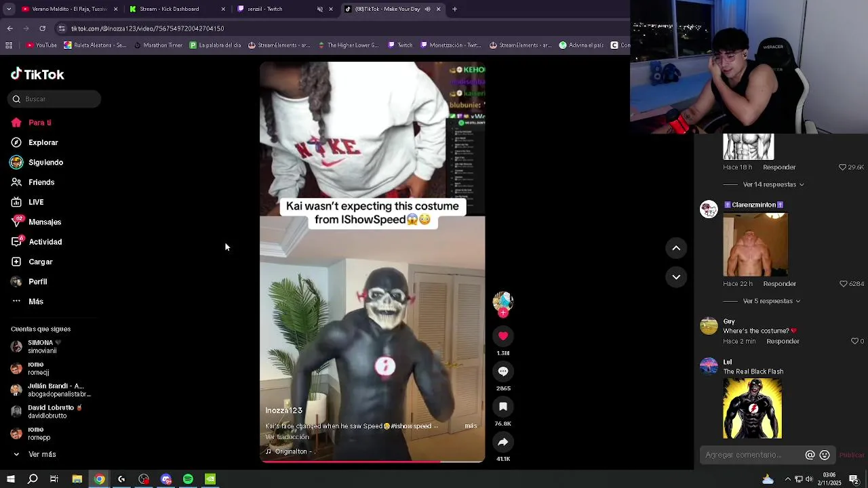Viewport: 868px width, 488px height.
Task: Open emoji picker in comment box
Action: coord(825,455)
